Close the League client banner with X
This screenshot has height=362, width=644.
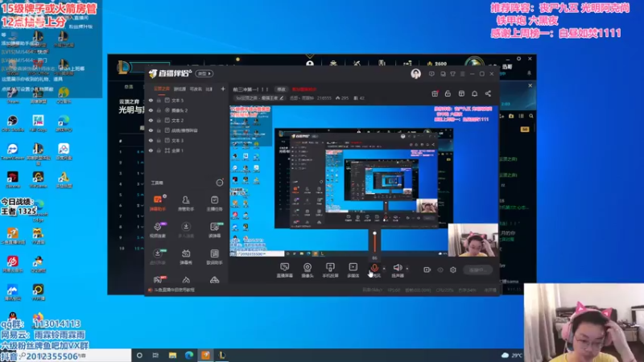pyautogui.click(x=530, y=86)
